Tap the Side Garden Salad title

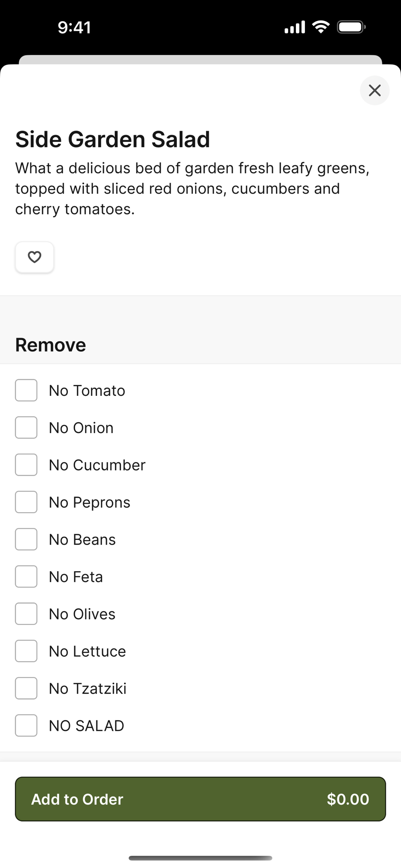(x=113, y=139)
